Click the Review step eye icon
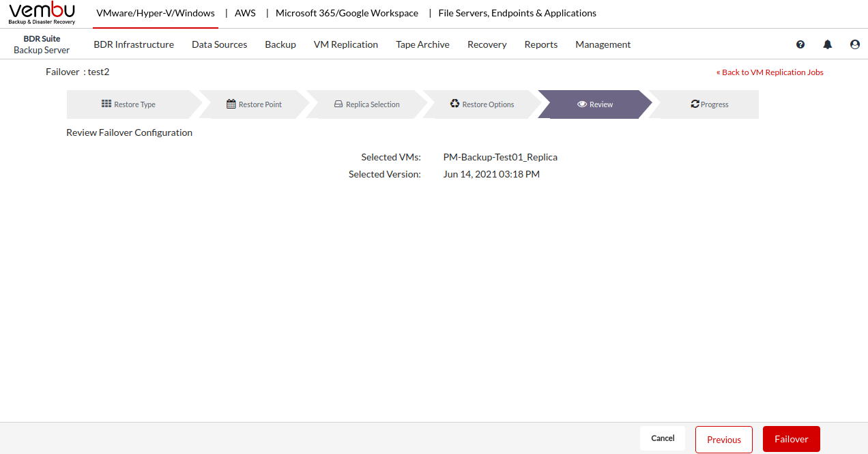This screenshot has height=454, width=868. click(x=582, y=104)
